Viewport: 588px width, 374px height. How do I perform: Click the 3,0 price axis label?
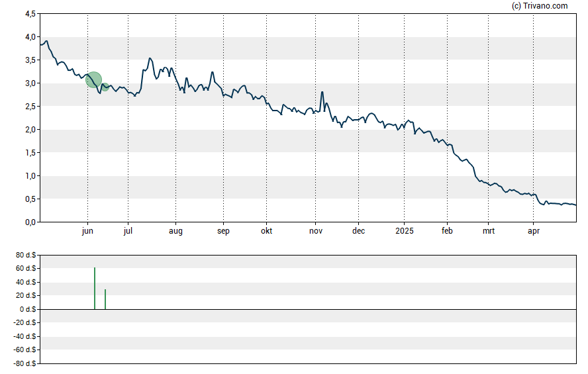click(30, 83)
